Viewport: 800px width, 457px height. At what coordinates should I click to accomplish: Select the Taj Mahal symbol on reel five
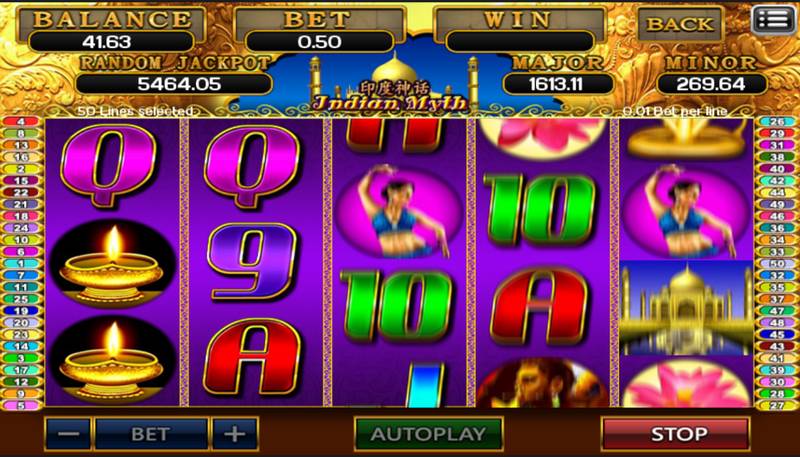(x=686, y=308)
